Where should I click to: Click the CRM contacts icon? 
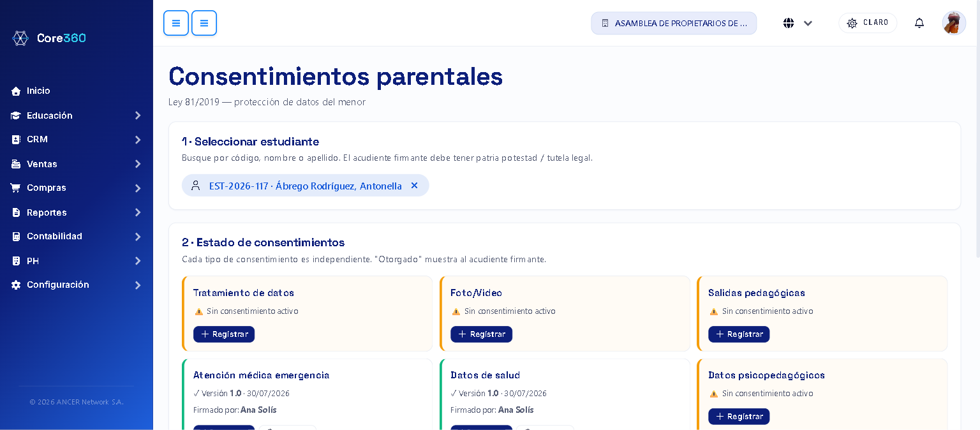(16, 139)
